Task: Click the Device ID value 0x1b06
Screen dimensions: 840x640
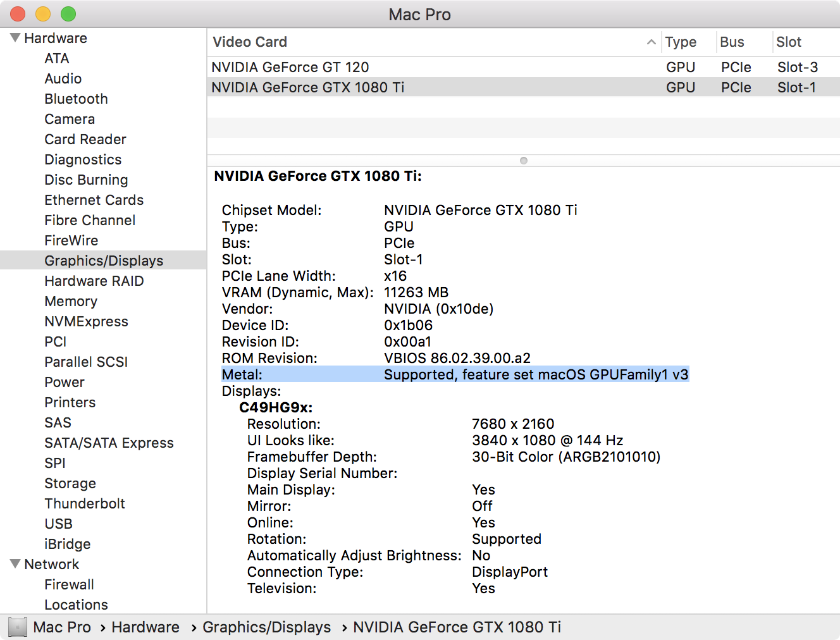Action: coord(408,325)
